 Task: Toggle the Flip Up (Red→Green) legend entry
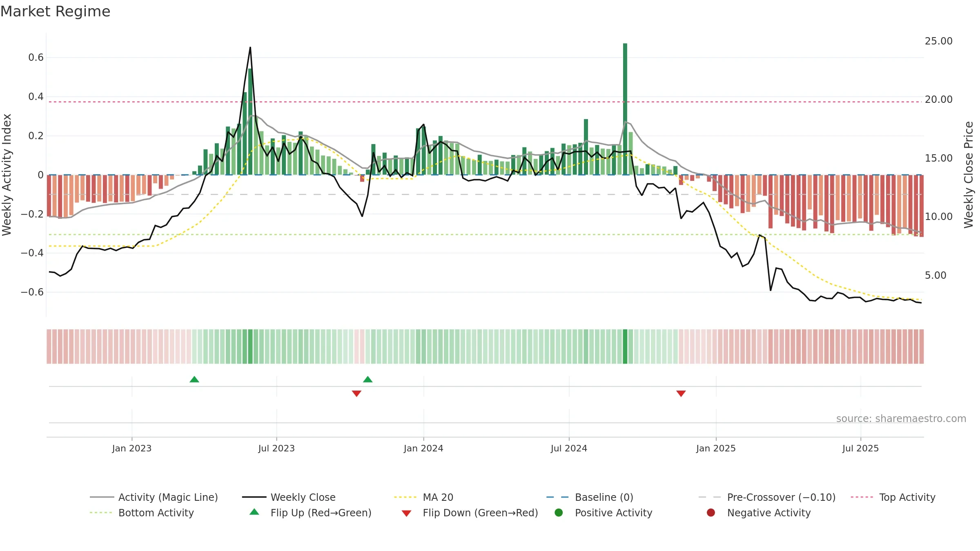[310, 513]
